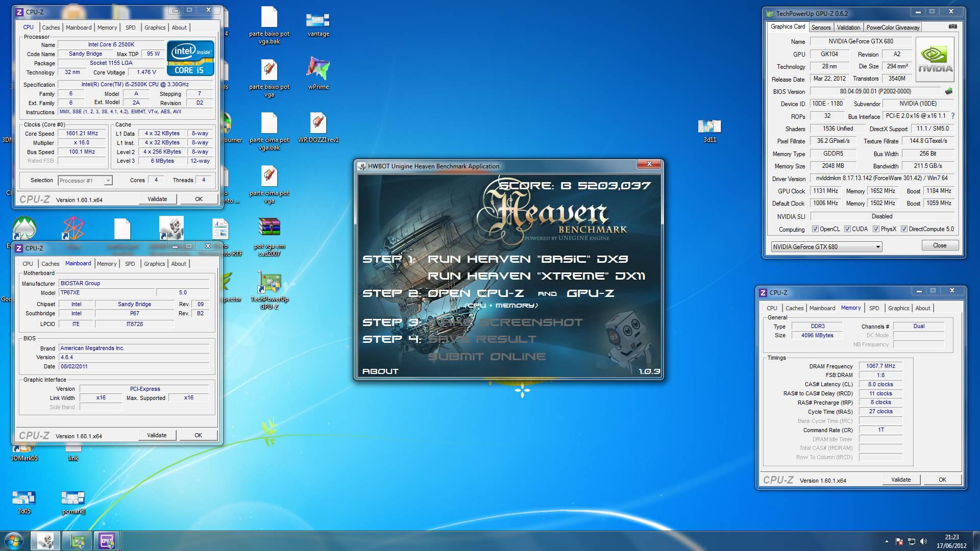Click the NVIDIA logo in GPU-Z

[x=935, y=59]
